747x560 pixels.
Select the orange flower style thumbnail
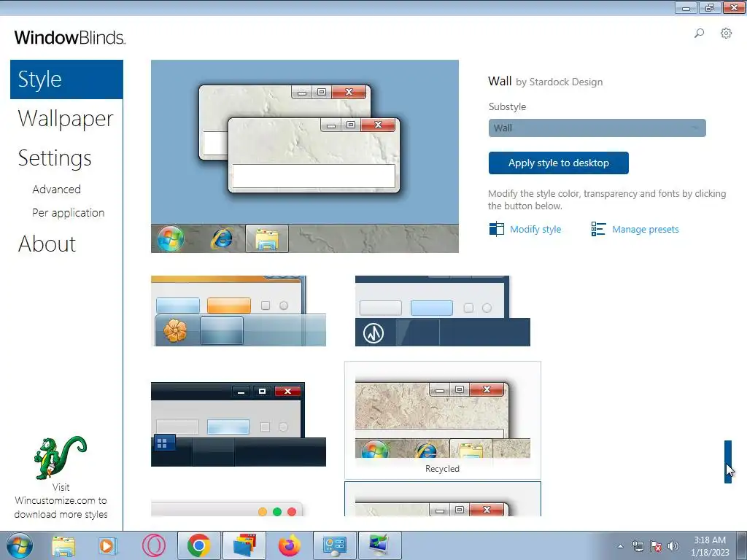239,311
